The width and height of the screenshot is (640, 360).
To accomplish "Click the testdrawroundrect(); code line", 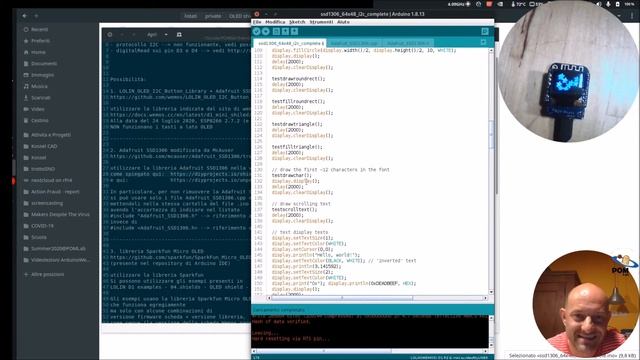I will (298, 79).
